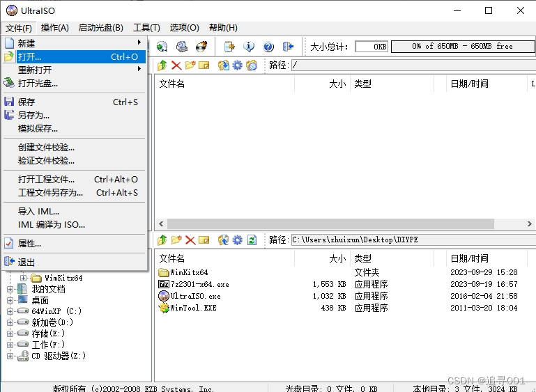The height and width of the screenshot is (392, 536).
Task: Select 7z2301-x64.exe in the local file list
Action: tap(194, 285)
